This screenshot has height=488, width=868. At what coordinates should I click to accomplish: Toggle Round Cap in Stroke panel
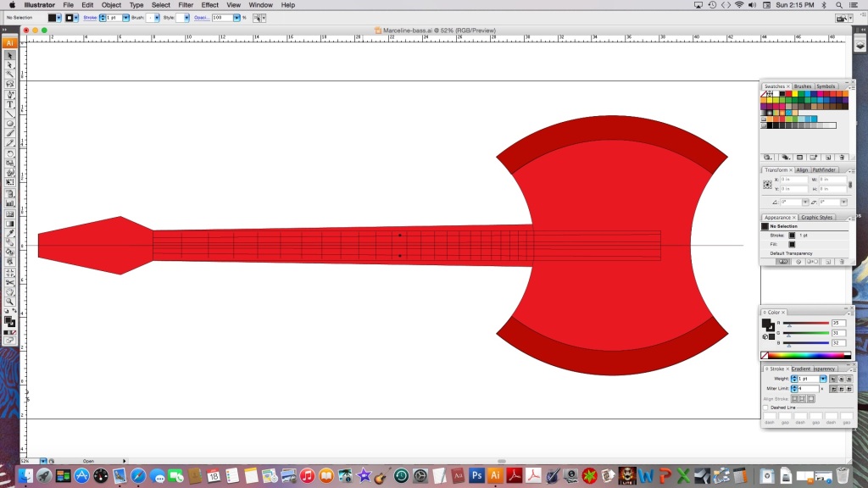click(842, 379)
